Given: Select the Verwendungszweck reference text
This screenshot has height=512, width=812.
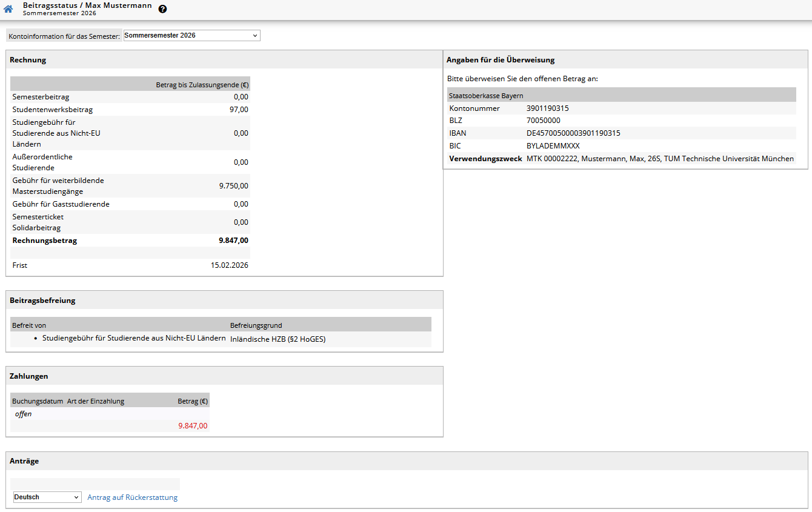Looking at the screenshot, I should pyautogui.click(x=659, y=159).
